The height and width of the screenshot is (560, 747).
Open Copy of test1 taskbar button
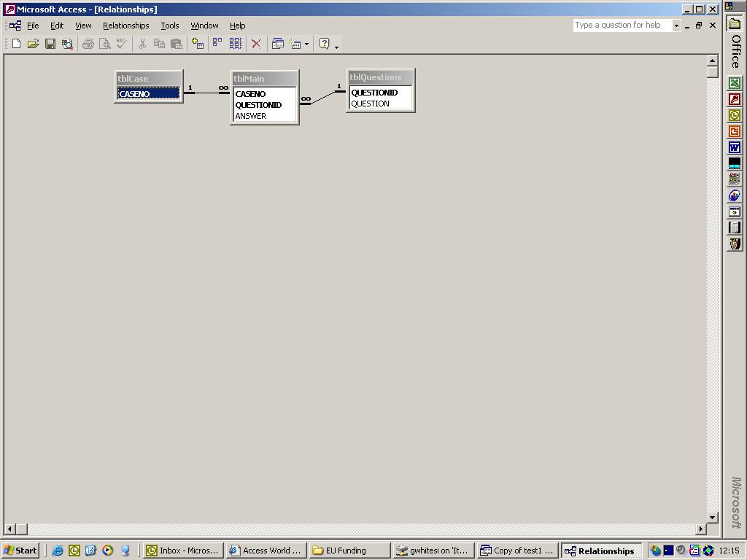[517, 551]
